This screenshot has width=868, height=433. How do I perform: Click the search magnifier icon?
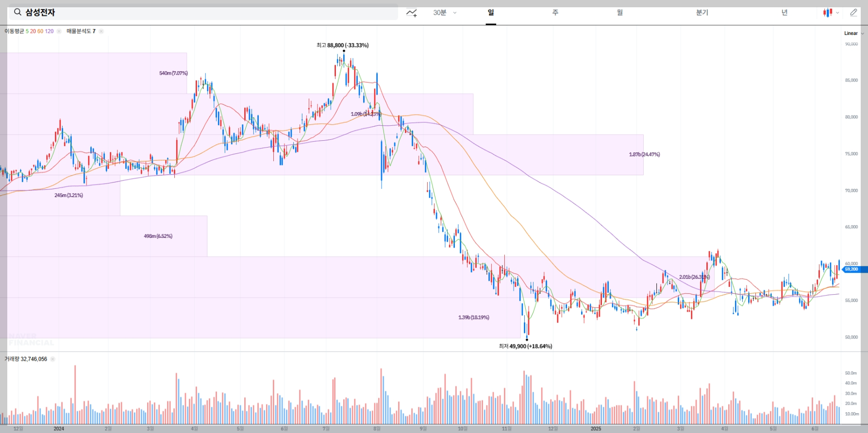pos(17,12)
